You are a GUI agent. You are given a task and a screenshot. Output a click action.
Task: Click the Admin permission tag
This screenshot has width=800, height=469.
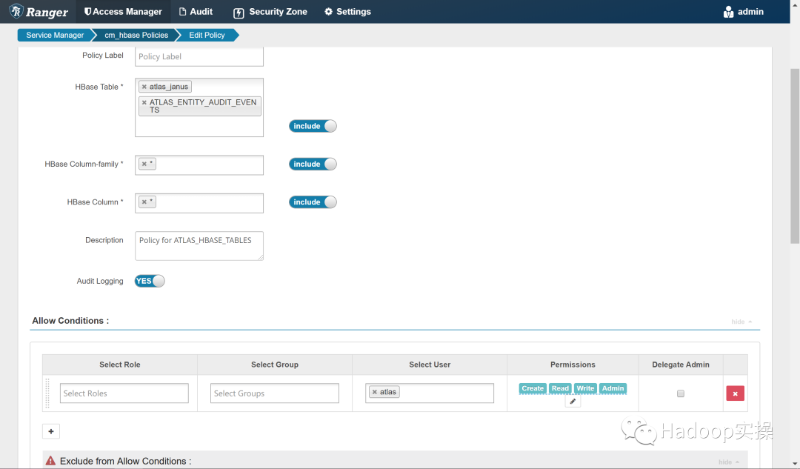coord(613,388)
